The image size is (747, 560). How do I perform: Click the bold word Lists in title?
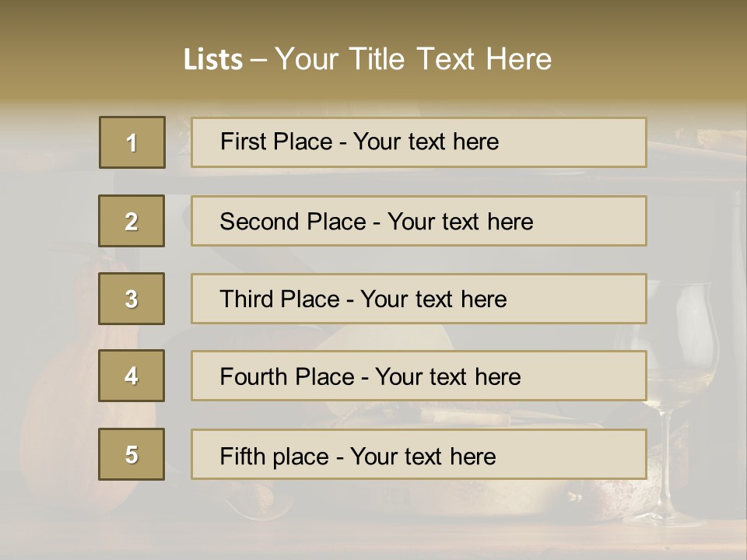[x=213, y=59]
